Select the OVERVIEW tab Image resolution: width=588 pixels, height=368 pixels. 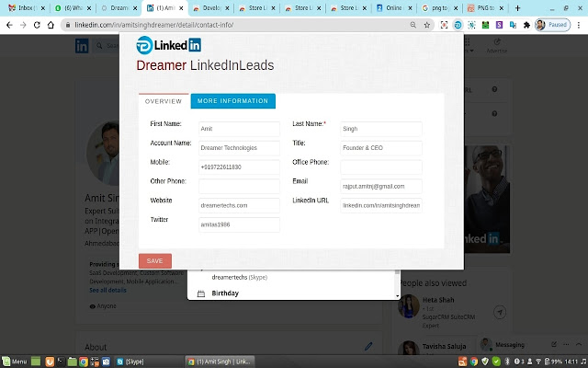[164, 101]
